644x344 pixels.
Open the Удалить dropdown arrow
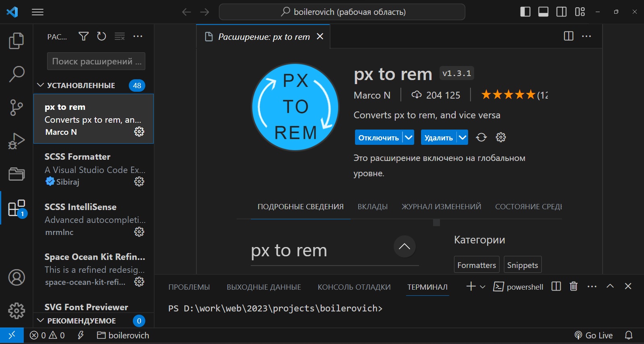tap(463, 138)
